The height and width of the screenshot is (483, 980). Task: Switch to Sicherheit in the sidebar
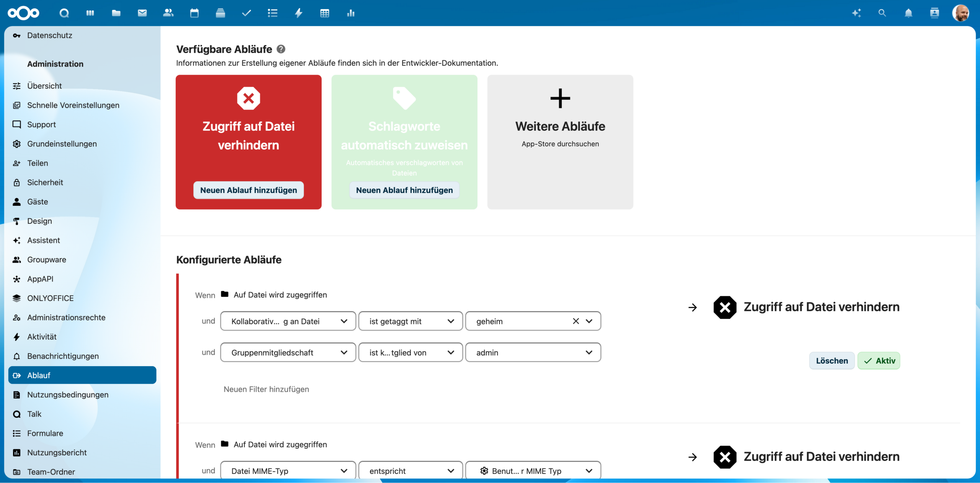coord(45,182)
